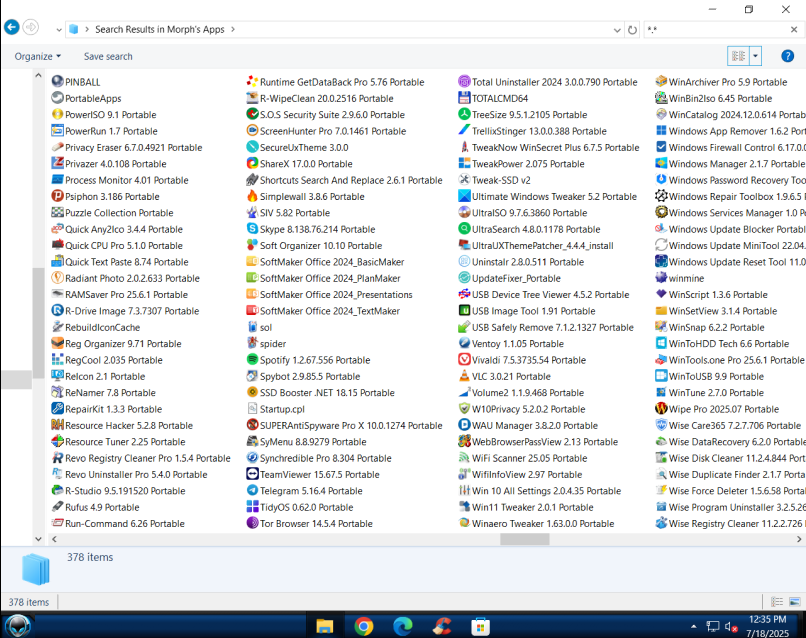Click the Start button alien icon
This screenshot has width=806, height=638.
coord(18,626)
